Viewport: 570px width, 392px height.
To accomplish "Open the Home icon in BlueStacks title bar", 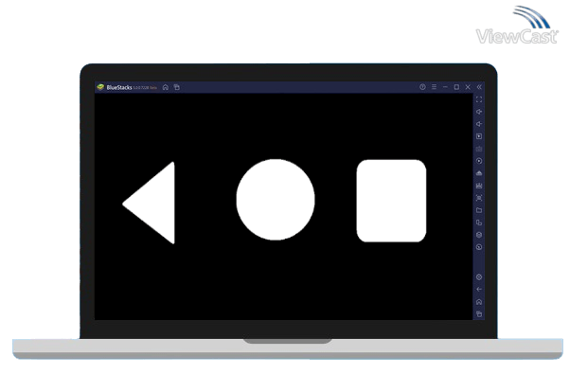I will point(166,87).
